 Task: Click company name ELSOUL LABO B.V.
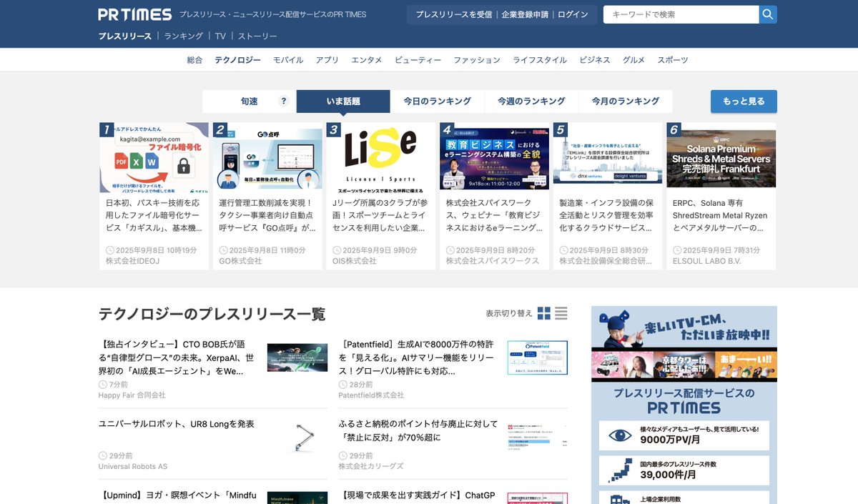707,261
